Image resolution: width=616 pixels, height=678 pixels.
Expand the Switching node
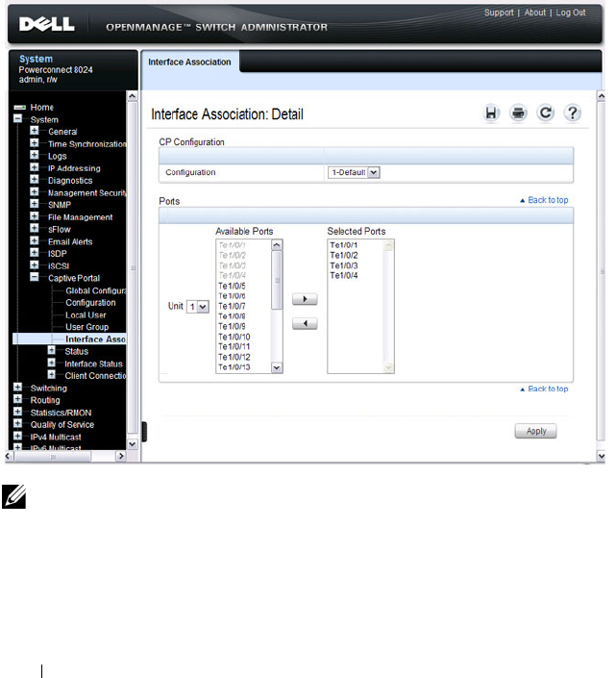tap(17, 387)
